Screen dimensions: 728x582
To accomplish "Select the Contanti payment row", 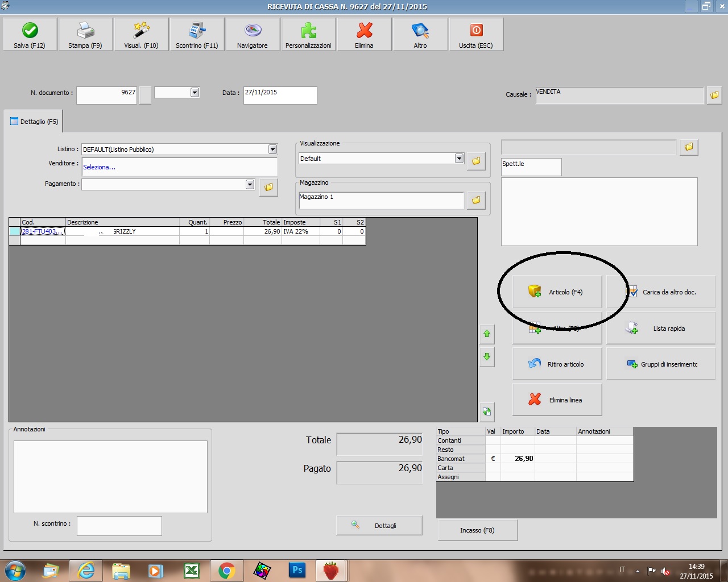I will (535, 440).
